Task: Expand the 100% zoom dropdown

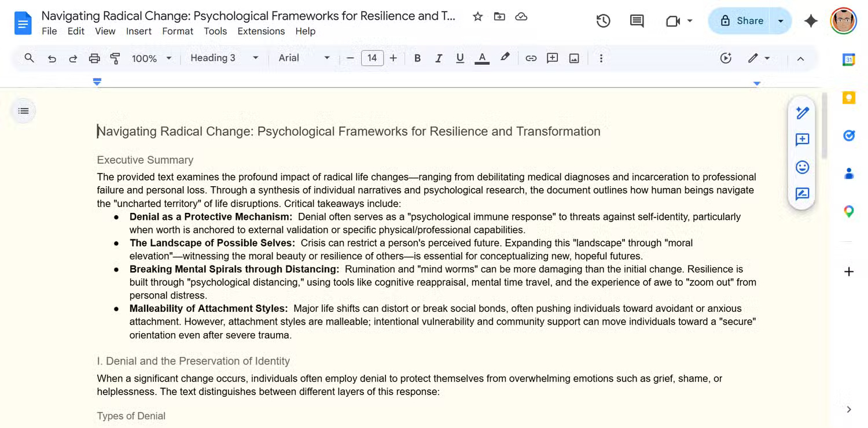Action: [x=152, y=58]
